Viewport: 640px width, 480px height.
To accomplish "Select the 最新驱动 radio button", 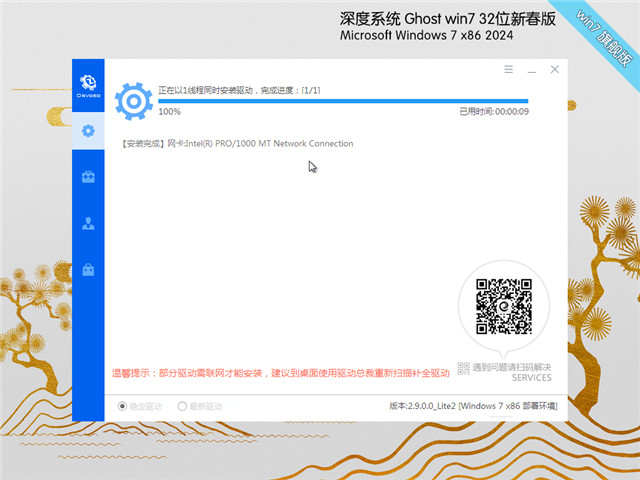I will pos(182,406).
